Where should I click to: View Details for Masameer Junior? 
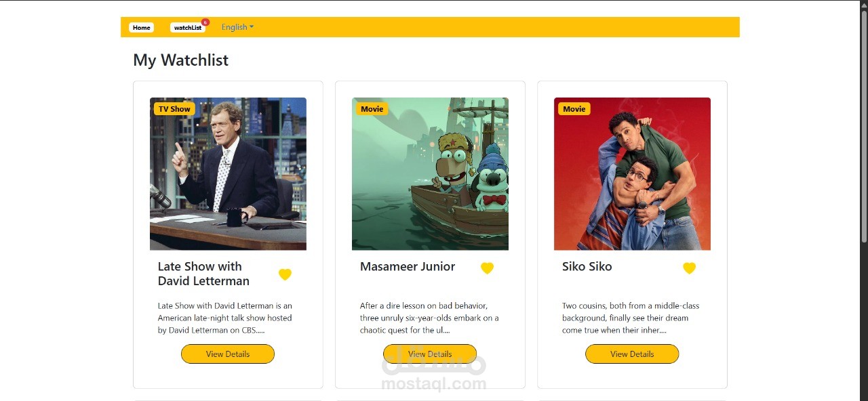click(430, 354)
